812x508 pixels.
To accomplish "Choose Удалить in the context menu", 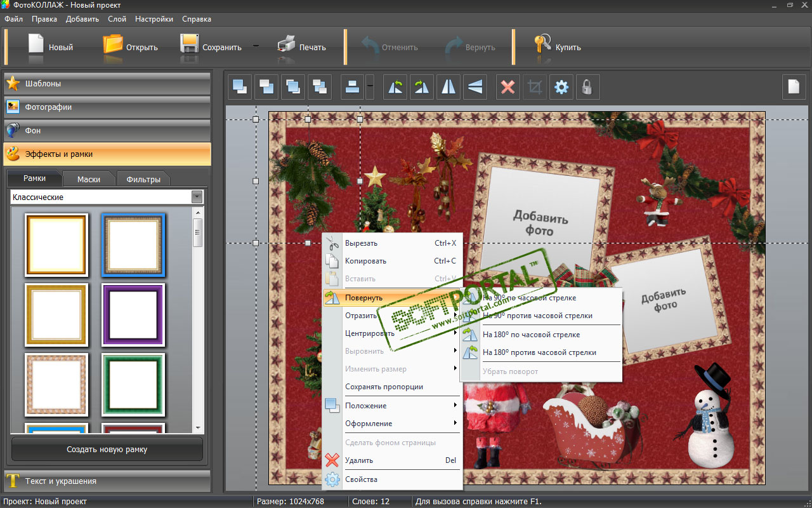I will 393,460.
